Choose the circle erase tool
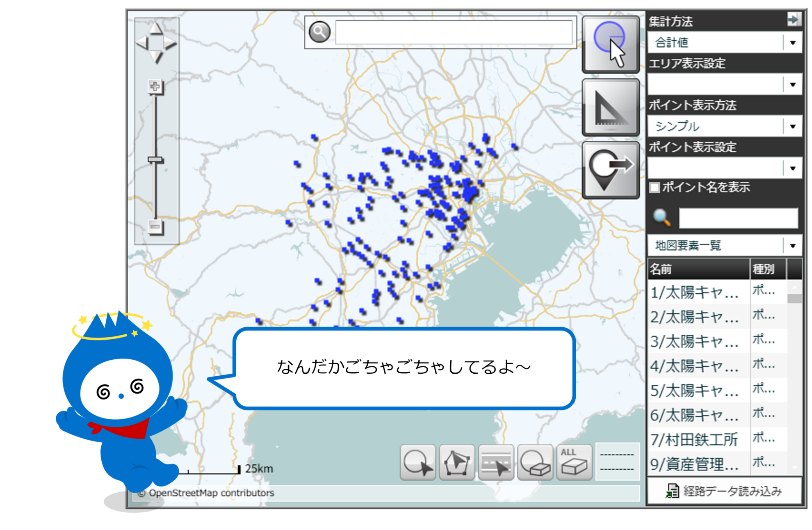Screen dimensions: 812x530 pyautogui.click(x=535, y=462)
